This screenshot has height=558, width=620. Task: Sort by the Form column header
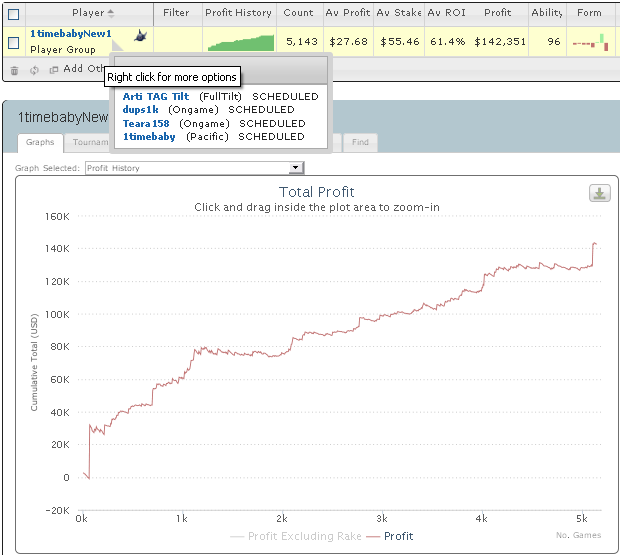589,13
